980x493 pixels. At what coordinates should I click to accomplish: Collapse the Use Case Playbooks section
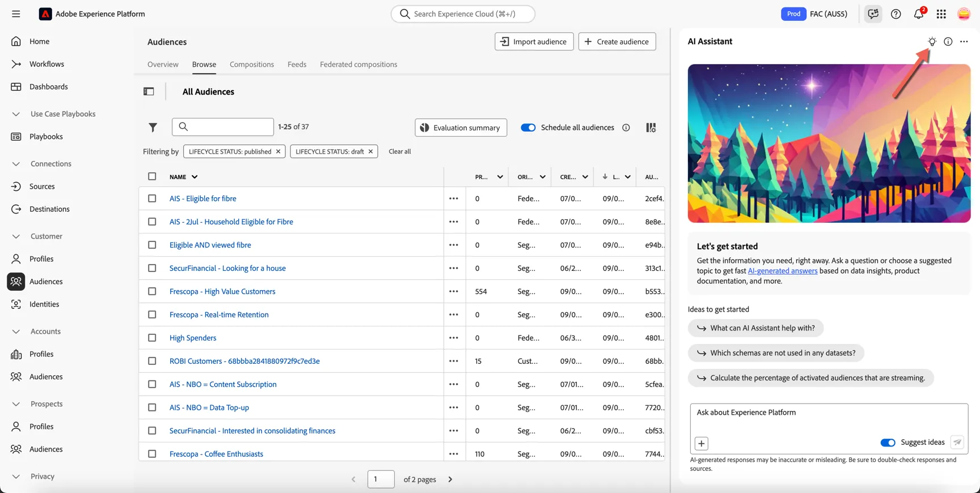[x=16, y=114]
